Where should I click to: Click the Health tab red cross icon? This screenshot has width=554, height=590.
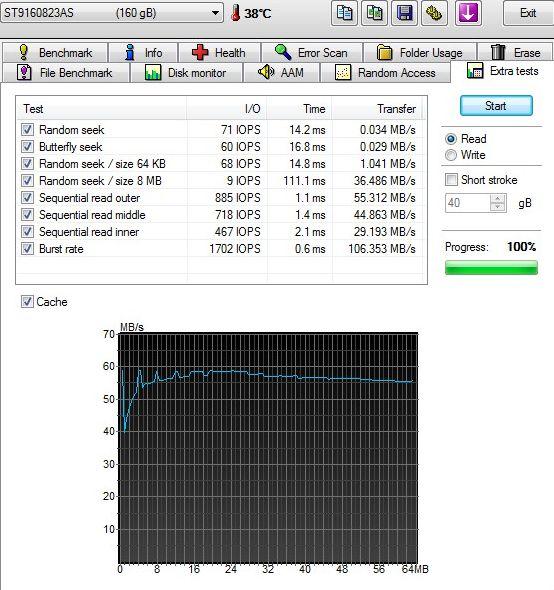pos(200,52)
